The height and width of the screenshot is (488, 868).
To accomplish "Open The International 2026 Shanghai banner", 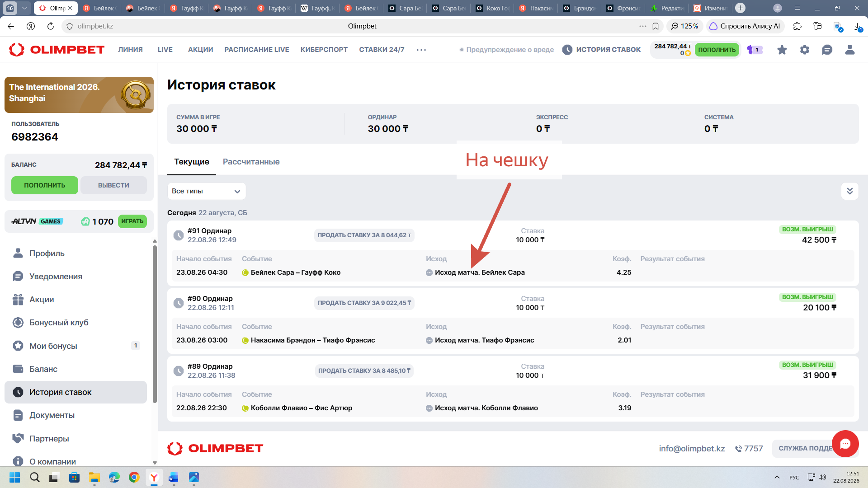I will point(79,95).
